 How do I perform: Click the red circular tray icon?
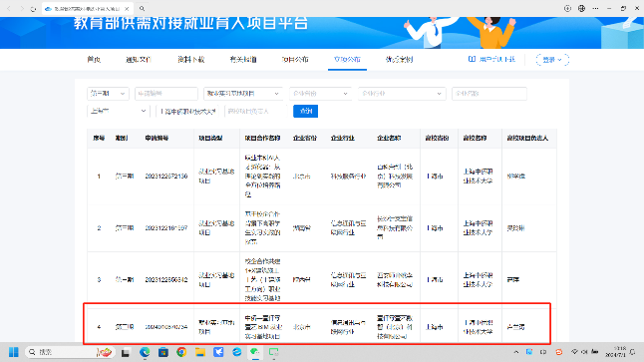point(559,352)
